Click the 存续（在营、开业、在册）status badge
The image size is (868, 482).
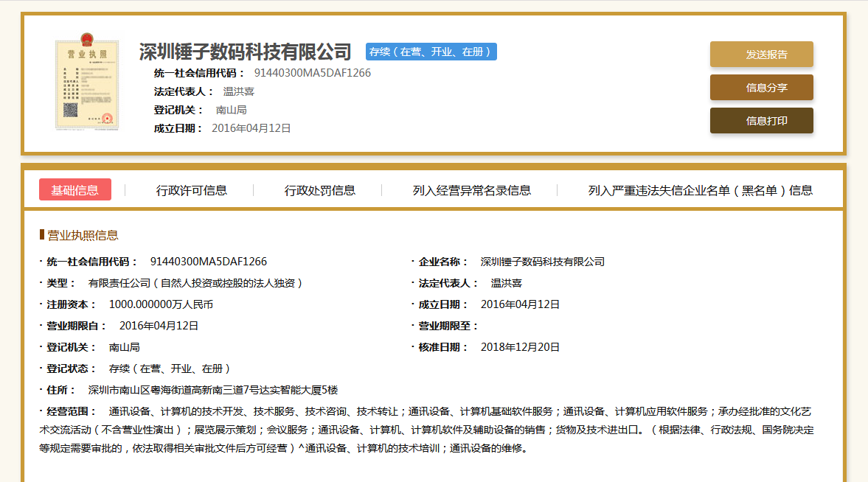(430, 52)
